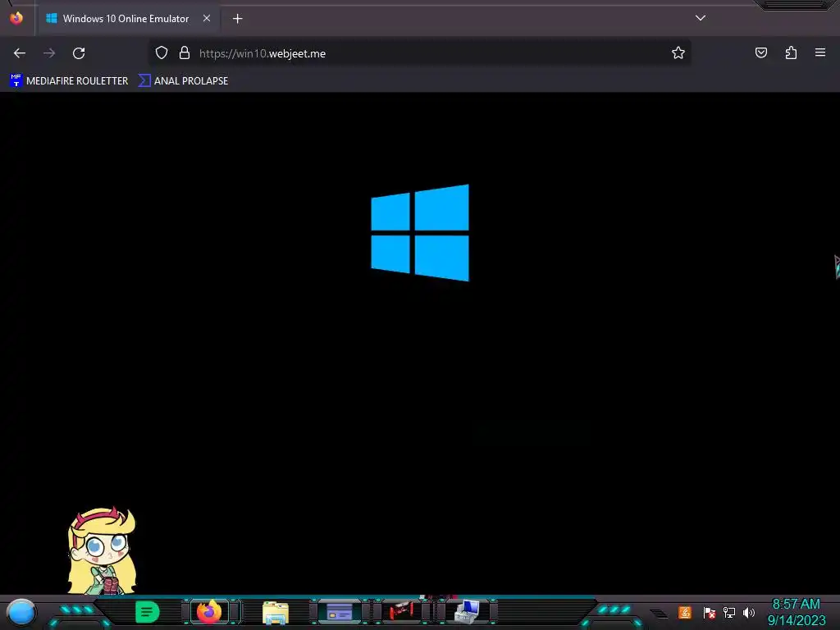Close the Windows 10 Online Emulator tab
The height and width of the screenshot is (630, 840).
207,18
